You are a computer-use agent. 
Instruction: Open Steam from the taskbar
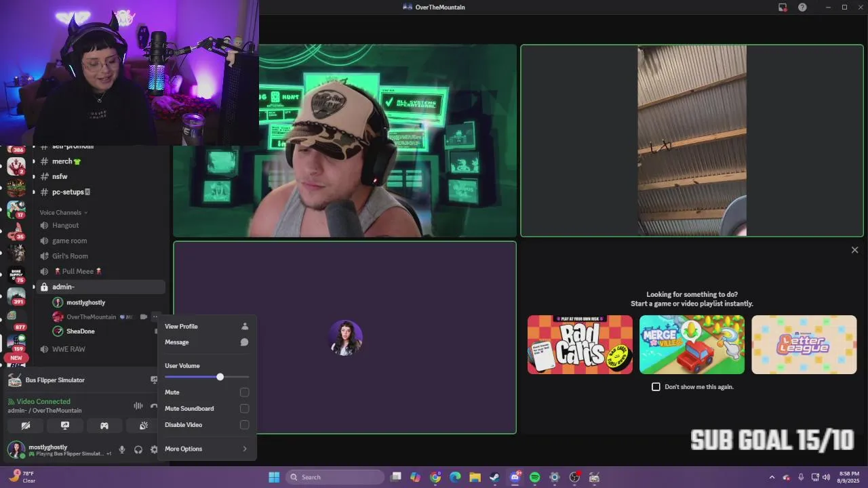[495, 477]
